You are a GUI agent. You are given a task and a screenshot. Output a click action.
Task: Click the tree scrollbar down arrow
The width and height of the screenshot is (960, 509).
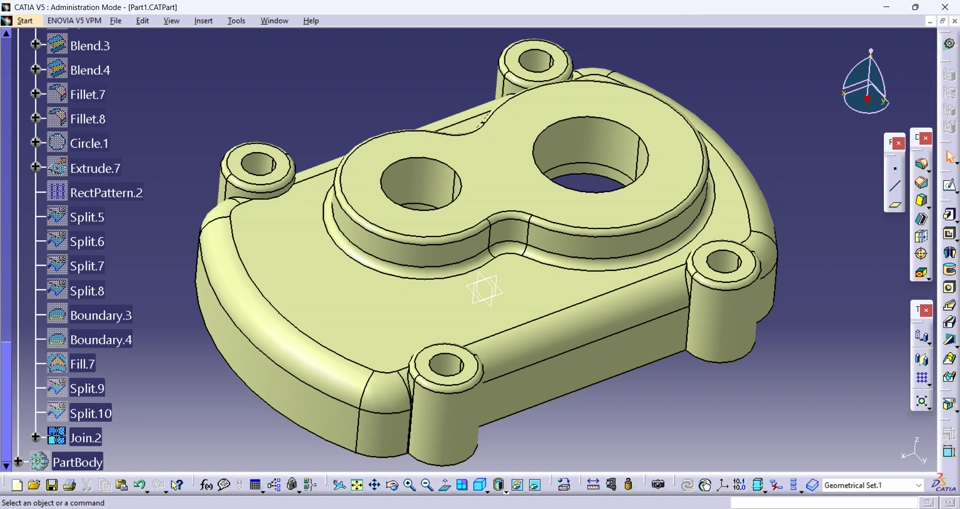6,466
